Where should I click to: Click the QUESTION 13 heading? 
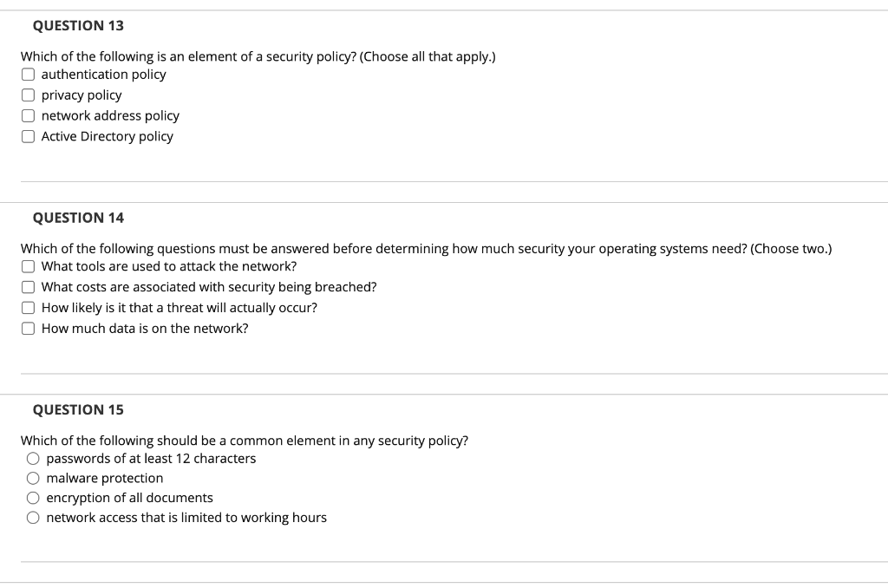78,26
